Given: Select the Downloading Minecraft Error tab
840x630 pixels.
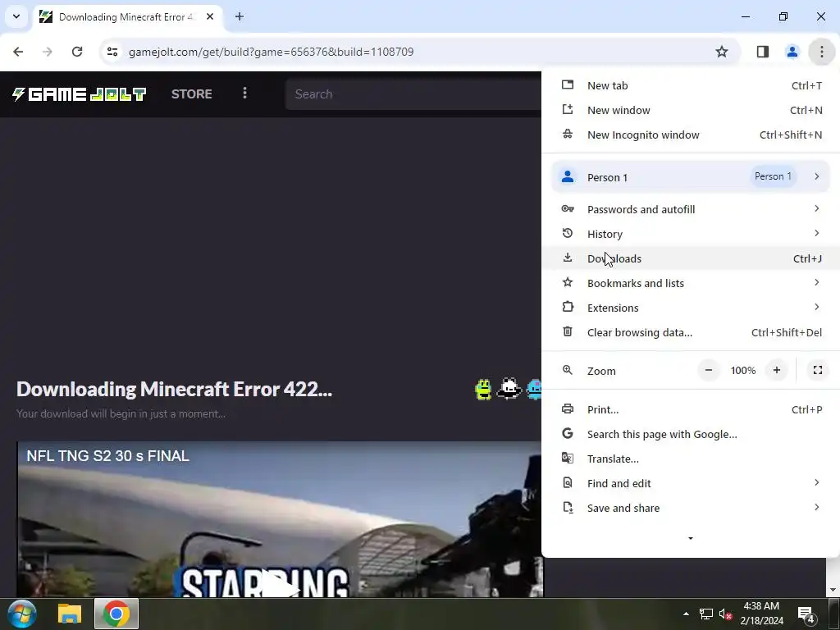Looking at the screenshot, I should [129, 16].
